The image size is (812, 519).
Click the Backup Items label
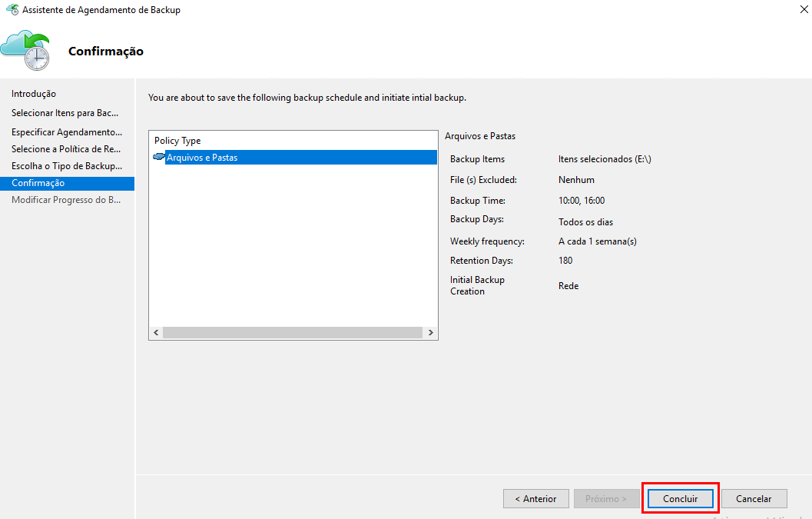click(x=478, y=159)
